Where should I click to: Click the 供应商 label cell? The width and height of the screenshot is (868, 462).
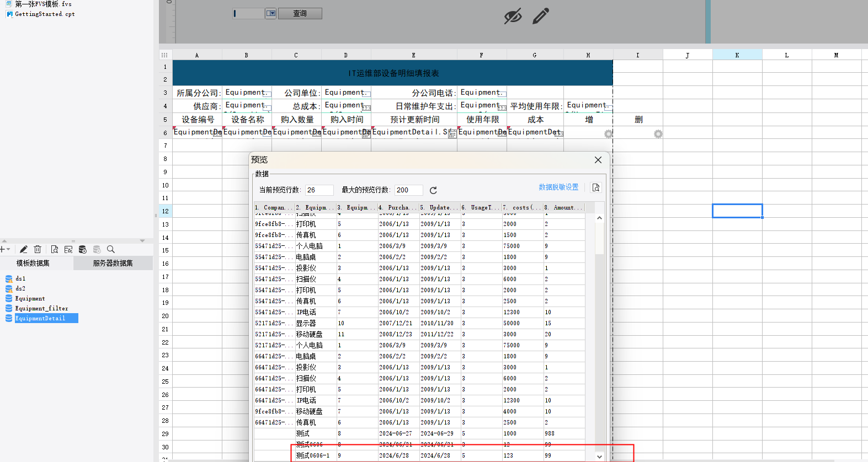pos(198,106)
